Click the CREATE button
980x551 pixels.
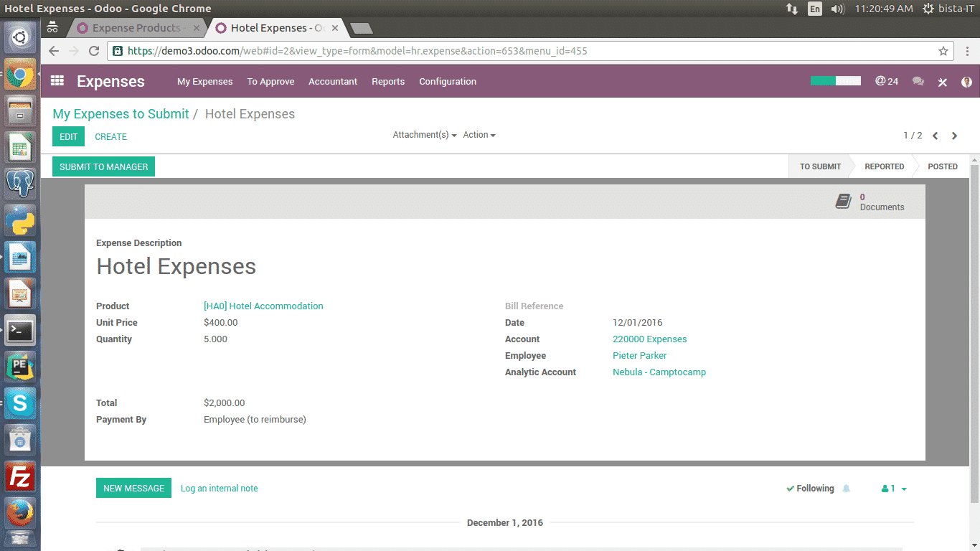[110, 136]
